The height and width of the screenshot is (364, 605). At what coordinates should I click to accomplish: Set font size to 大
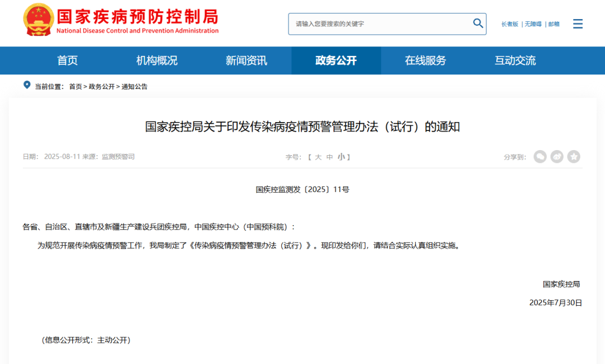(x=318, y=157)
